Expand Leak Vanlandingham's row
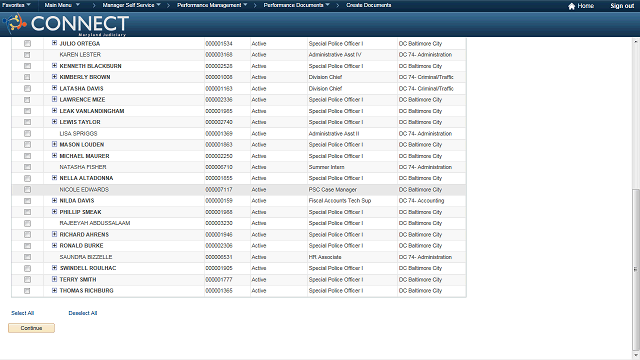Viewport: 640px width, 360px height. click(x=54, y=111)
